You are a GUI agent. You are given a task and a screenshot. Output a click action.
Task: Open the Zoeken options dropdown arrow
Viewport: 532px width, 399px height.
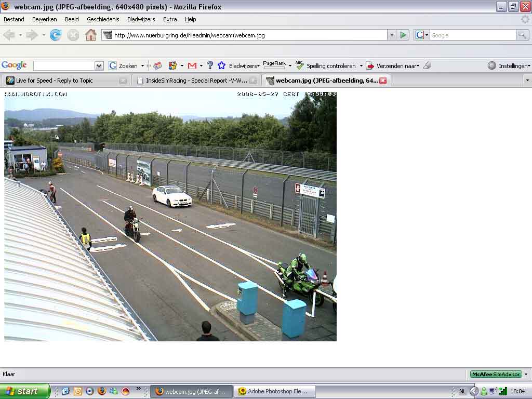(x=142, y=65)
